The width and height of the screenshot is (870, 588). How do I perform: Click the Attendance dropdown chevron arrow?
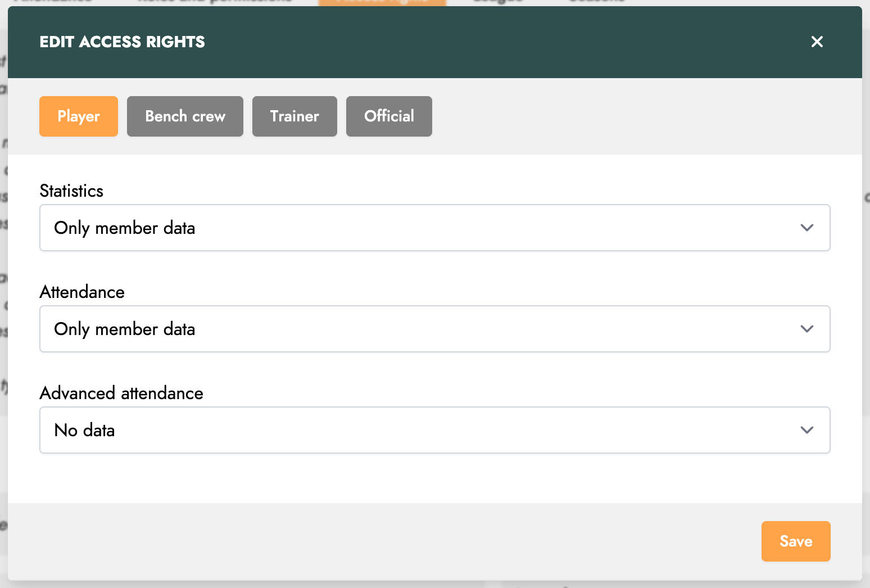point(806,329)
